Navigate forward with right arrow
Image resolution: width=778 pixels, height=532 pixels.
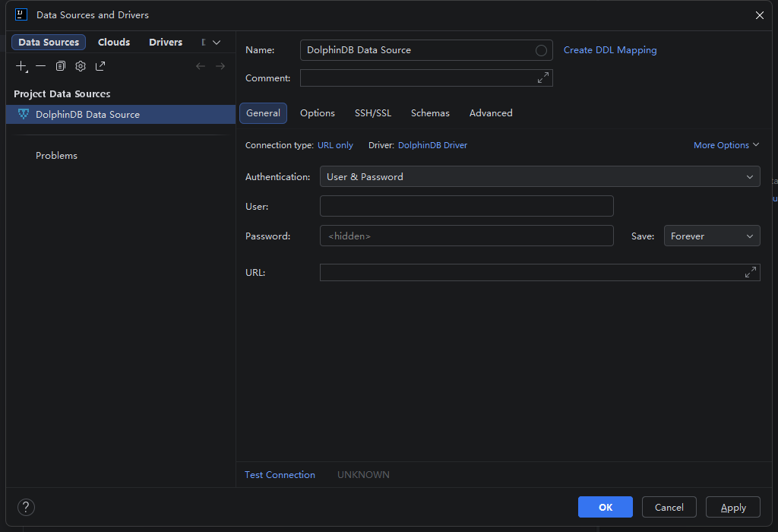(220, 66)
